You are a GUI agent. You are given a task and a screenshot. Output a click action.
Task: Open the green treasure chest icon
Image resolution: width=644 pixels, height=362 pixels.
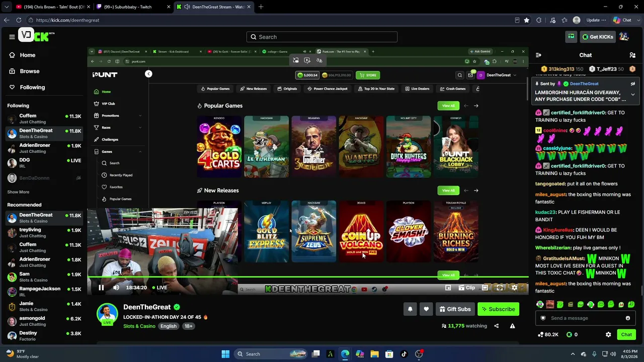coord(571,37)
